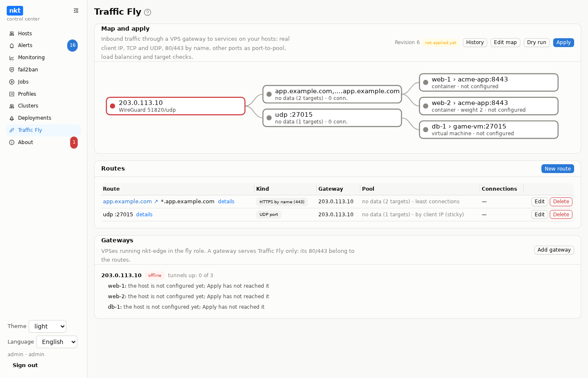Open Alerts in the sidebar
Screen dimensions: 588x378
click(44, 45)
